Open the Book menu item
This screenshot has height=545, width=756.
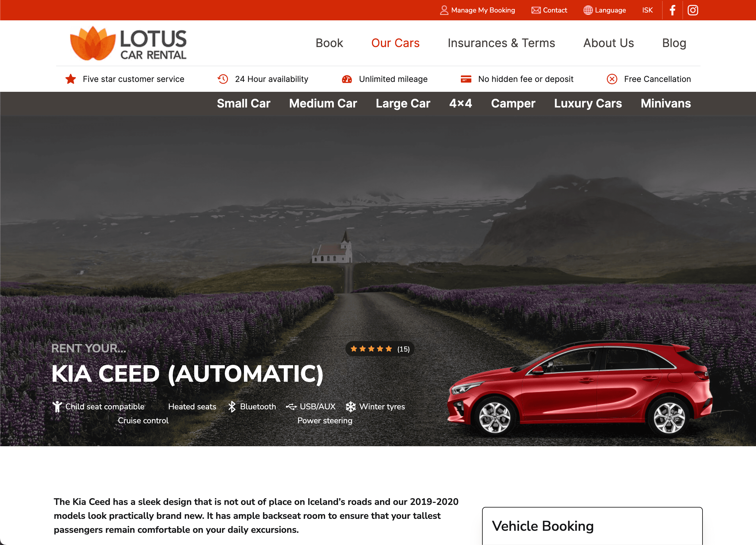click(x=329, y=43)
